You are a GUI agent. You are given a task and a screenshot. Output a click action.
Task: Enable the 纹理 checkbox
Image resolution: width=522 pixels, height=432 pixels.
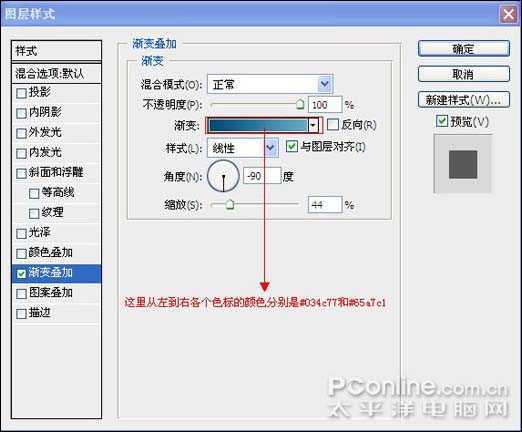[x=34, y=213]
